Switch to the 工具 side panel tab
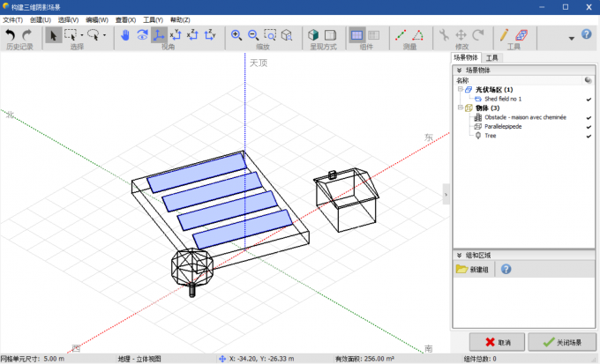This screenshot has height=364, width=600. click(491, 58)
